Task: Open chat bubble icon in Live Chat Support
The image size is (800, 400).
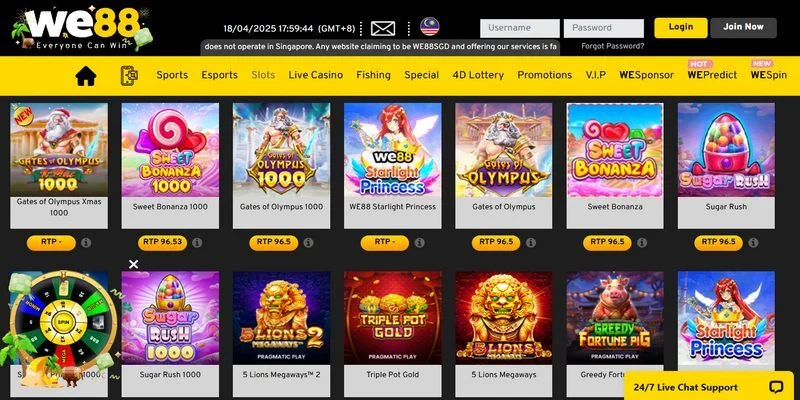Action: [777, 387]
